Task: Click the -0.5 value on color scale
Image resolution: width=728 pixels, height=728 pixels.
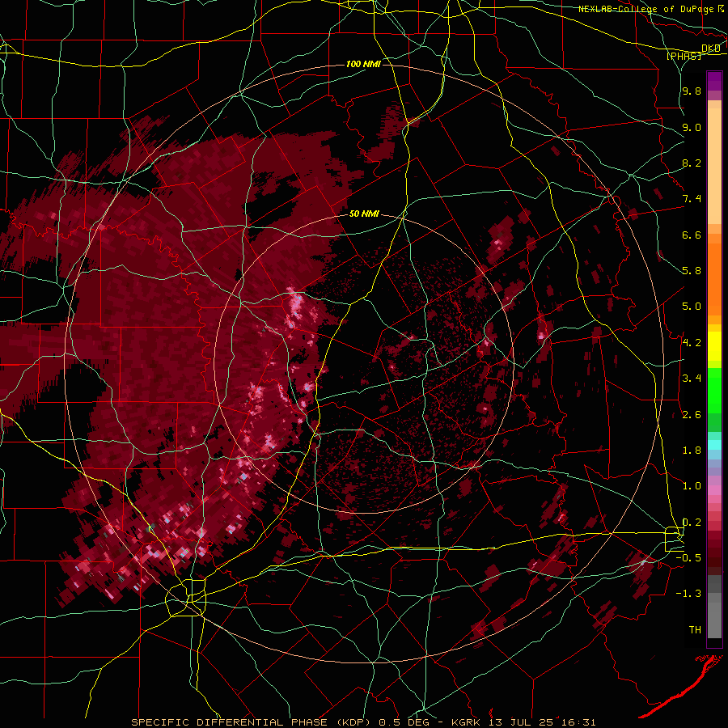Action: tap(688, 558)
